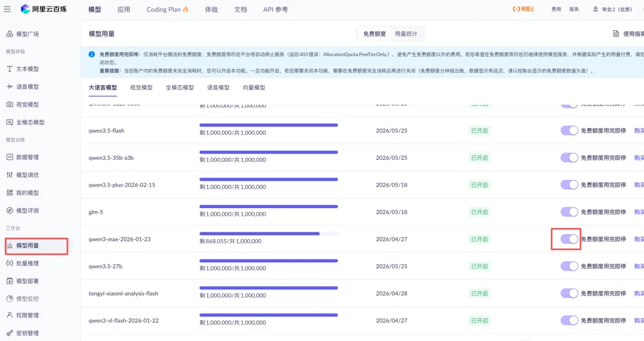Screen dimensions: 644x341
Task: Open the 模型 top navigation item
Action: [x=94, y=10]
